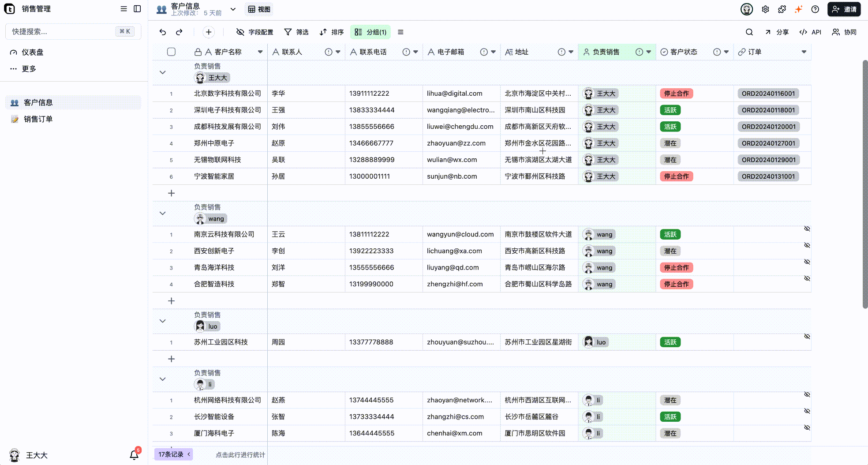Open the row height menu icon
Image resolution: width=868 pixels, height=465 pixels.
(400, 32)
